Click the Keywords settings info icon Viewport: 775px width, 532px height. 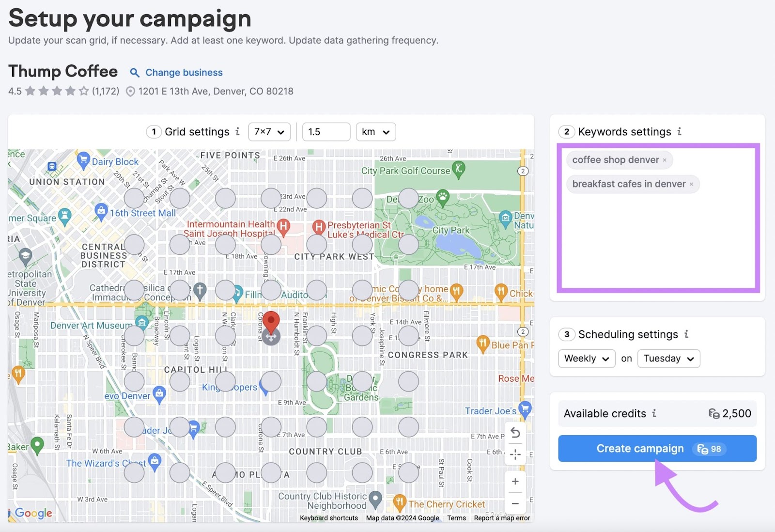[x=680, y=131]
